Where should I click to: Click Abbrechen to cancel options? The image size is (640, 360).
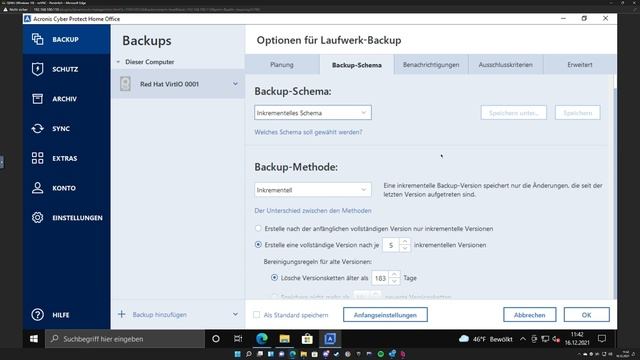[529, 315]
